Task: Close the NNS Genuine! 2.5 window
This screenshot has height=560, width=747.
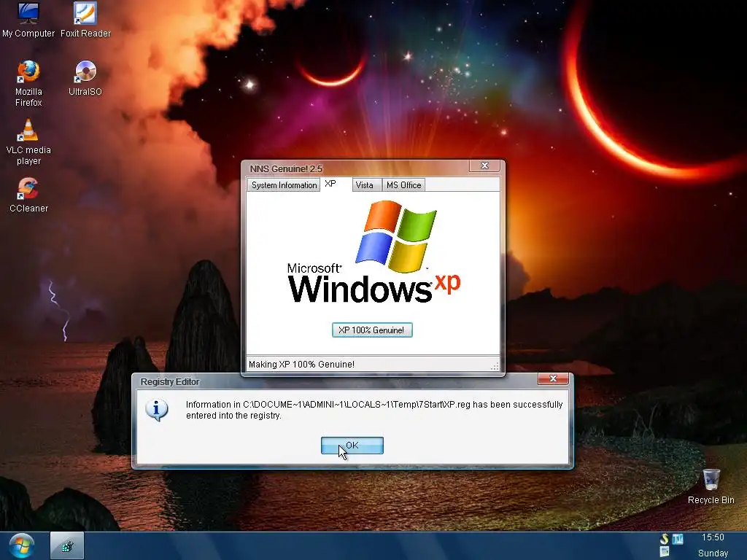Action: pos(484,166)
